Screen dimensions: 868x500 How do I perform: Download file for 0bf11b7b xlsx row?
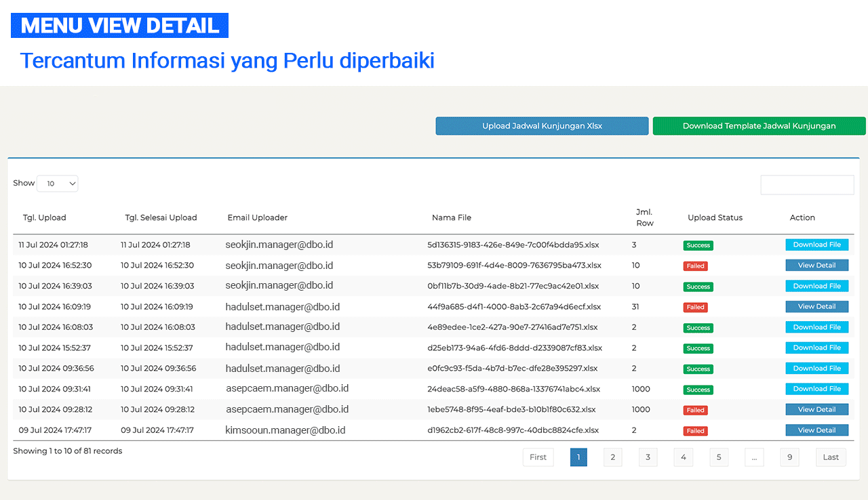[x=816, y=286]
